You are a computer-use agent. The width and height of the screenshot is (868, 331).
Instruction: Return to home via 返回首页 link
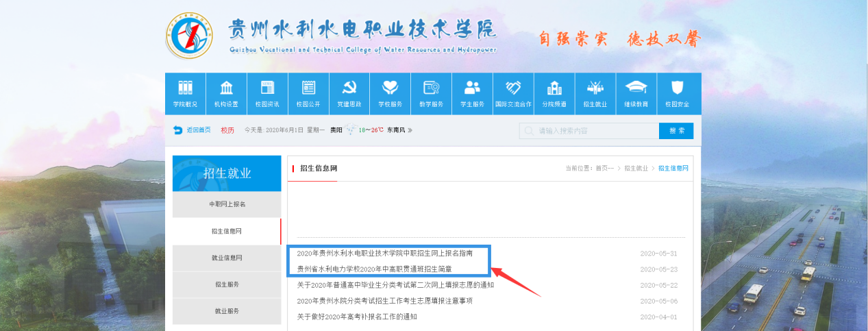click(193, 130)
